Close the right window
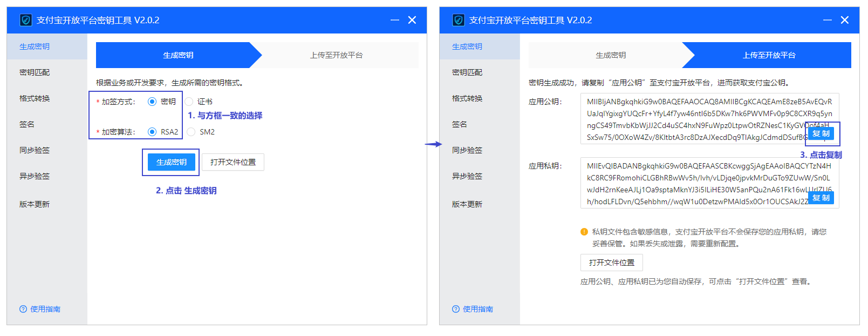 tap(845, 20)
